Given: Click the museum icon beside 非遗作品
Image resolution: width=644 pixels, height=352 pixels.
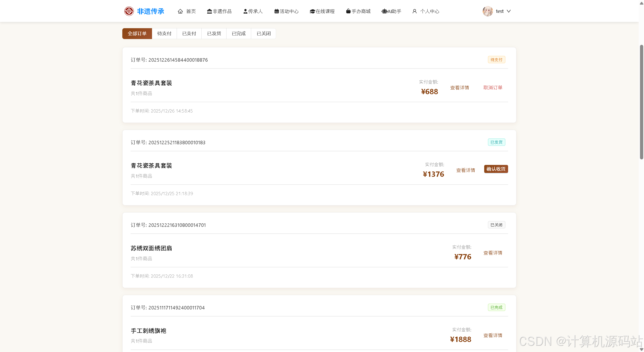Looking at the screenshot, I should point(209,11).
